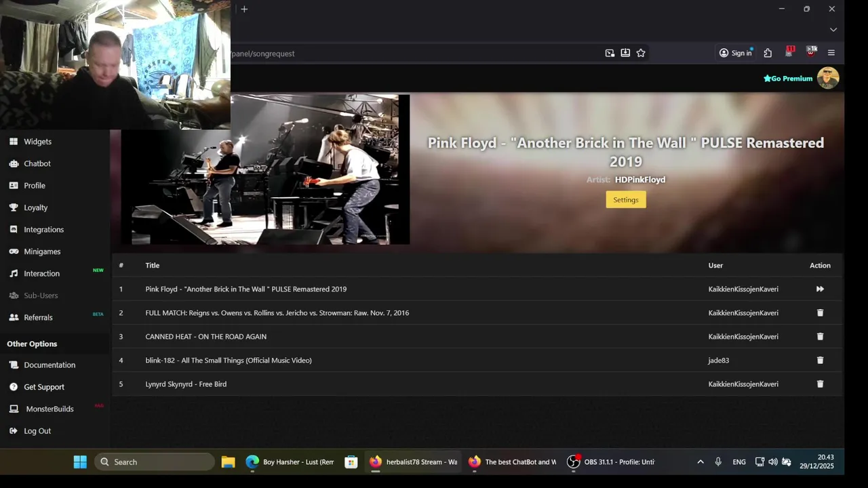Open the taskbar clock and date
The image size is (868, 488).
coord(816,462)
